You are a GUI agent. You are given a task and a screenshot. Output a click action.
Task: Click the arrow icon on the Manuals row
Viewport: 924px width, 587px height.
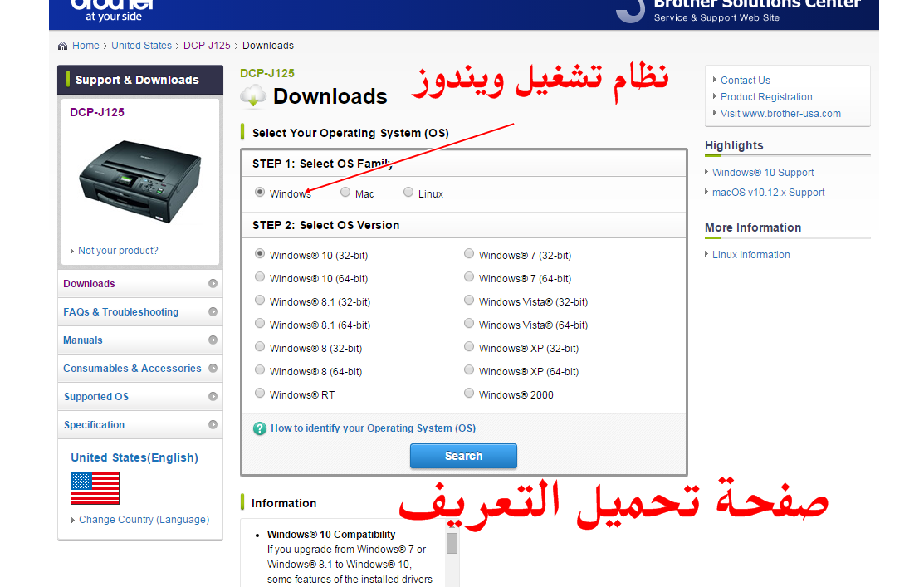213,340
